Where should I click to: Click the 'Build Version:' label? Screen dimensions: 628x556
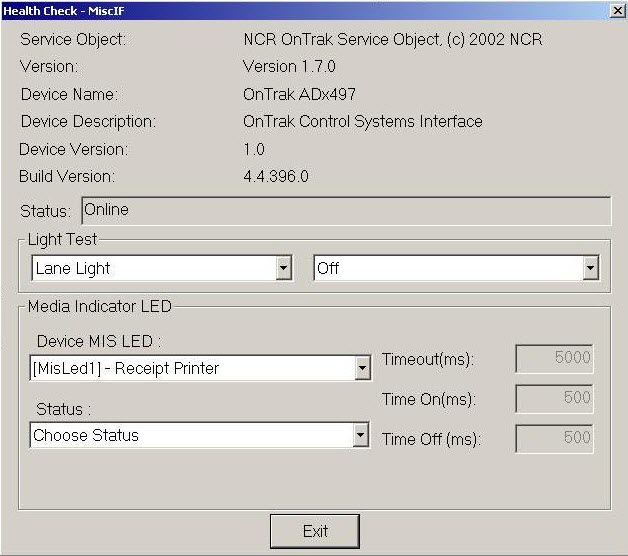[67, 176]
